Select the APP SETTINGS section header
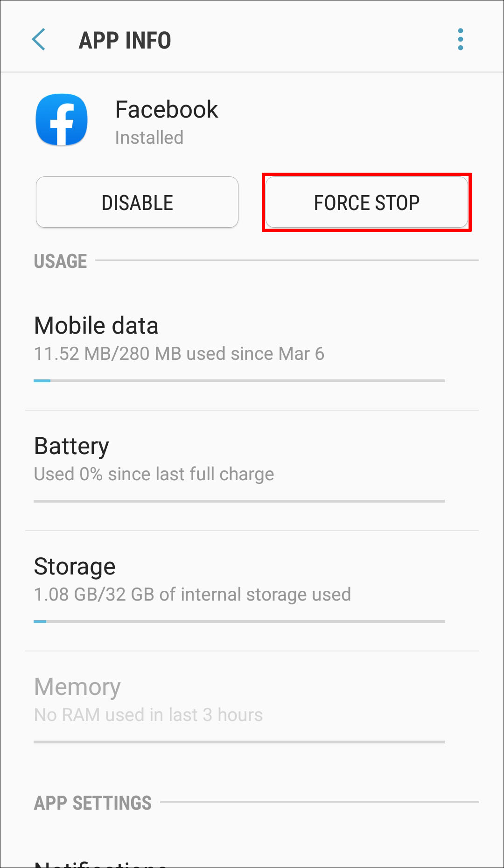 (x=93, y=803)
